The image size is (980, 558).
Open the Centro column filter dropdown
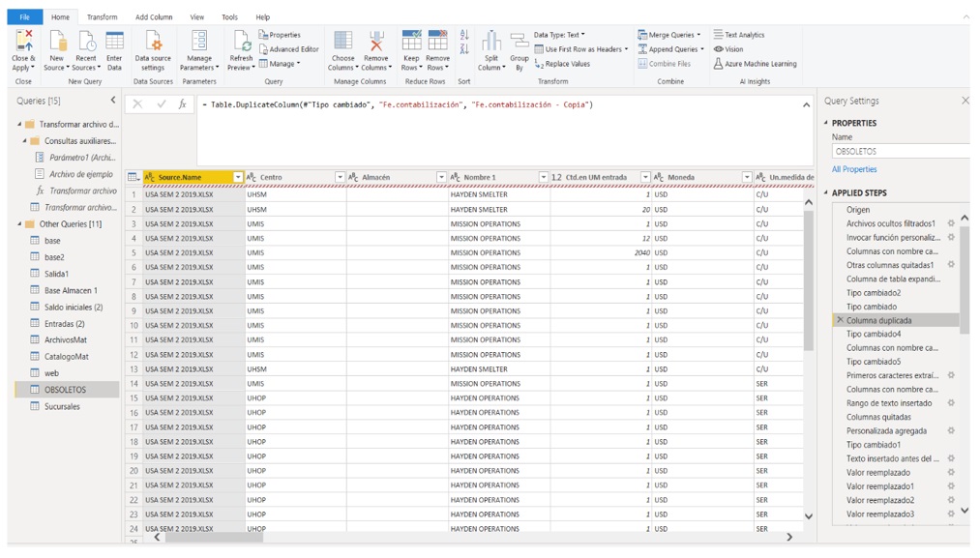(340, 177)
